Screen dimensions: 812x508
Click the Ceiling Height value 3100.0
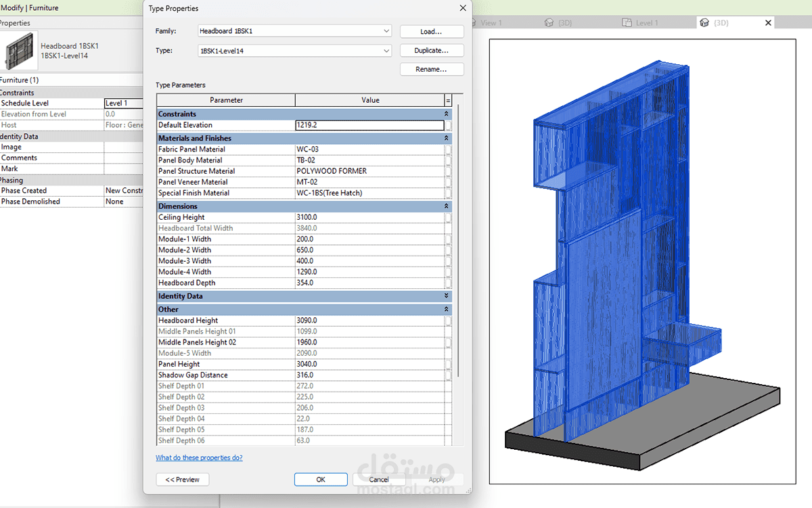[x=369, y=217]
